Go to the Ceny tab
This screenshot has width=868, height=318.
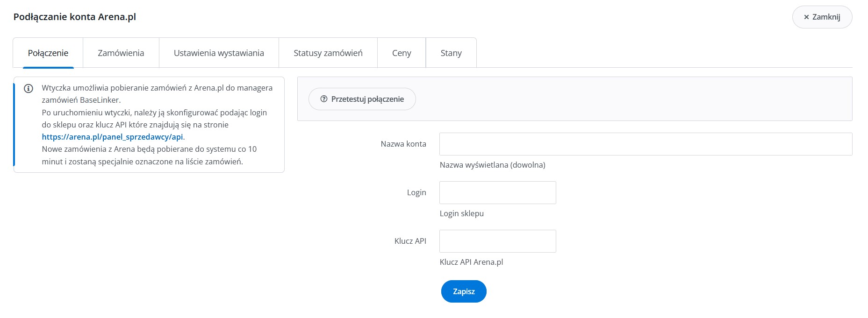[402, 53]
